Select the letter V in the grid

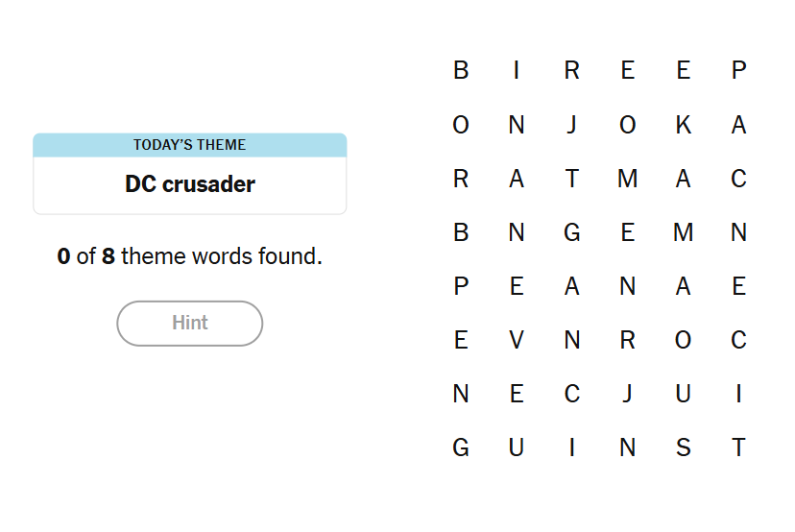pos(517,340)
